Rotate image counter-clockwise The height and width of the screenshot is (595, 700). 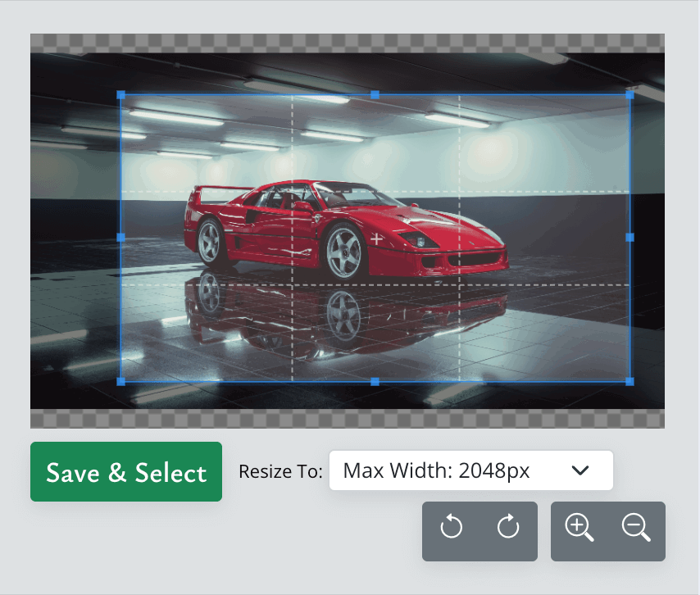click(451, 527)
